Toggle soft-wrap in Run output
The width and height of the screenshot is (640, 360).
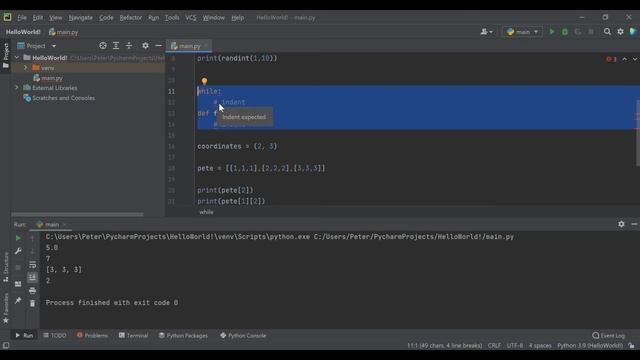[33, 264]
